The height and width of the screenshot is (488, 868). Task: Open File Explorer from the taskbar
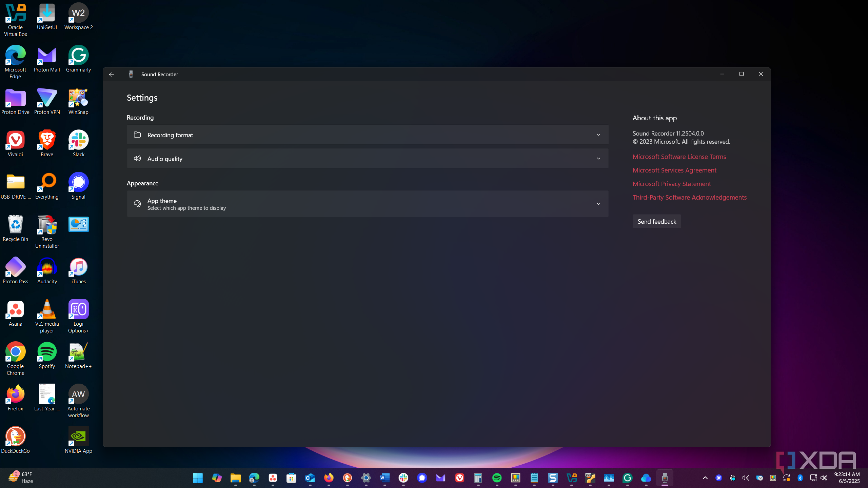235,478
